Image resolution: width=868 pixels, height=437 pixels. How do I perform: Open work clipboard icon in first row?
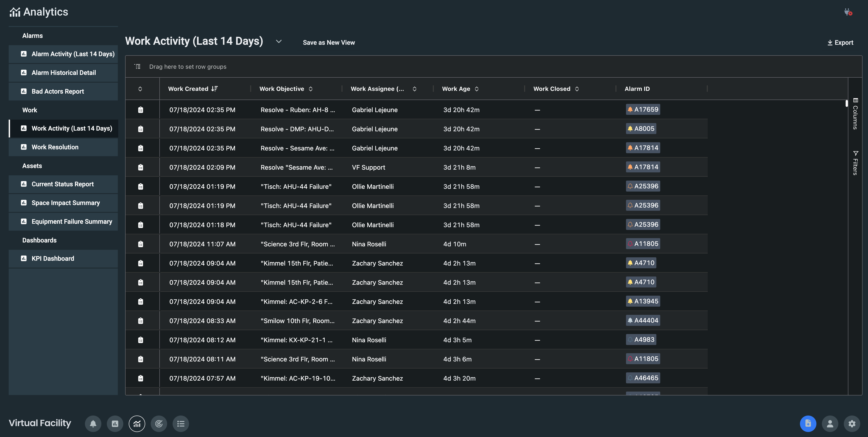pyautogui.click(x=140, y=110)
